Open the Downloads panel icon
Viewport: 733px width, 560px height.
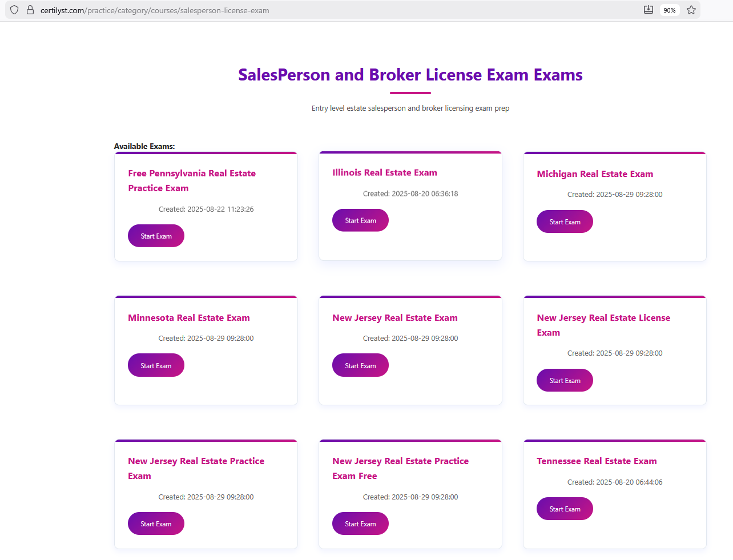point(648,10)
